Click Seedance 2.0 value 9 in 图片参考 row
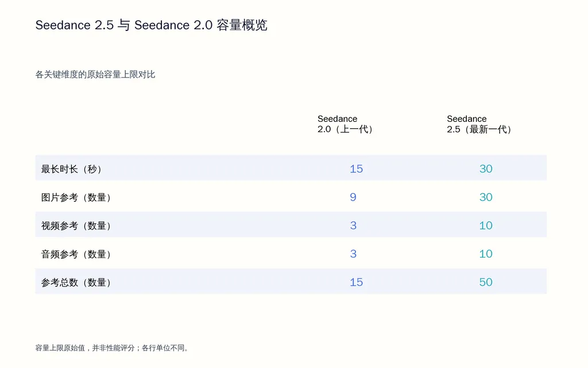The width and height of the screenshot is (588, 368). 353,197
